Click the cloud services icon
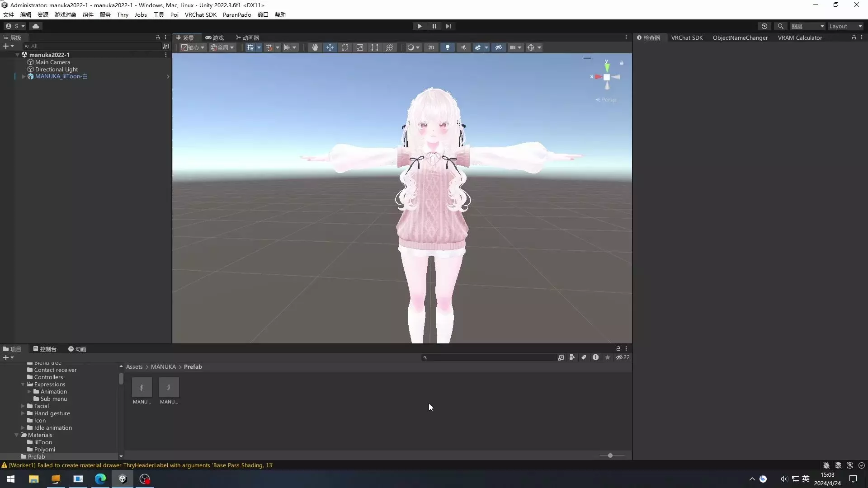 [36, 26]
